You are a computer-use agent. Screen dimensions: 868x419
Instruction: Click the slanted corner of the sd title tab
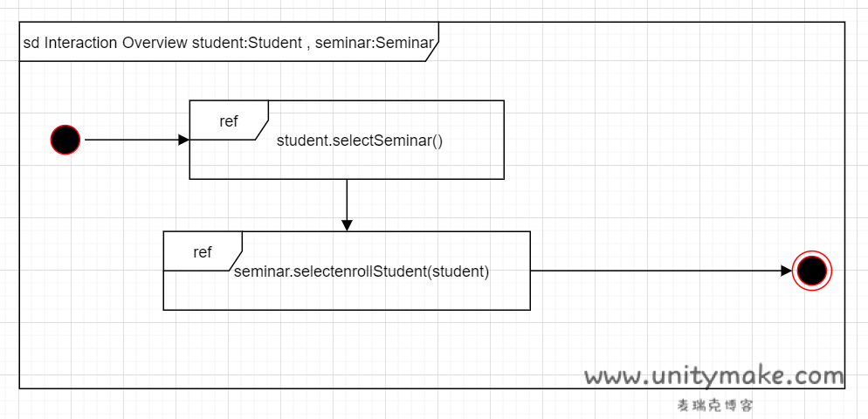[432, 52]
